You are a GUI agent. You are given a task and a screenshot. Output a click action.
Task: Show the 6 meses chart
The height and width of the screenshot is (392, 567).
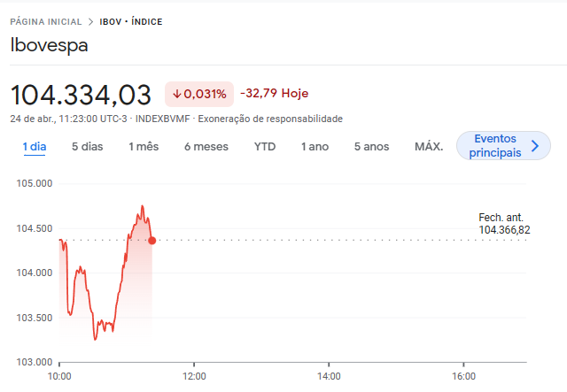click(x=206, y=146)
